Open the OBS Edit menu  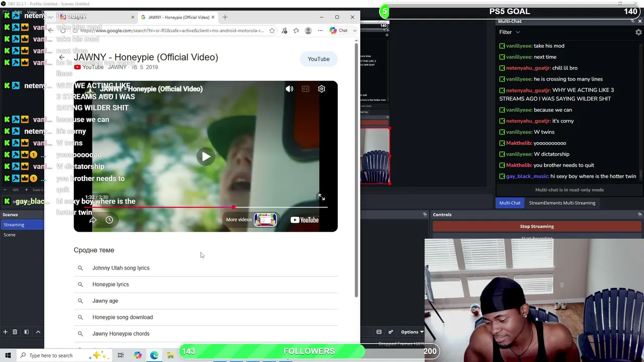click(x=18, y=12)
